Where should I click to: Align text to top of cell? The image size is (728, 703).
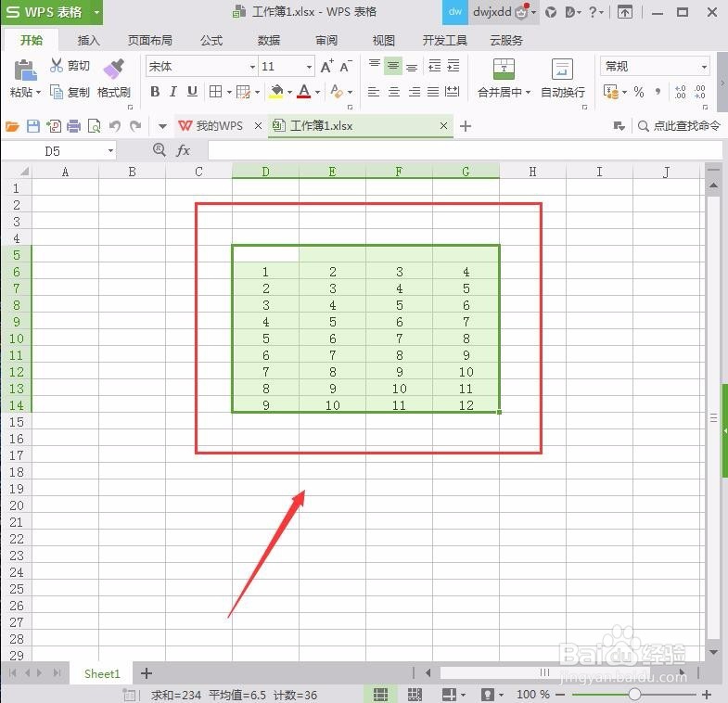pos(375,66)
